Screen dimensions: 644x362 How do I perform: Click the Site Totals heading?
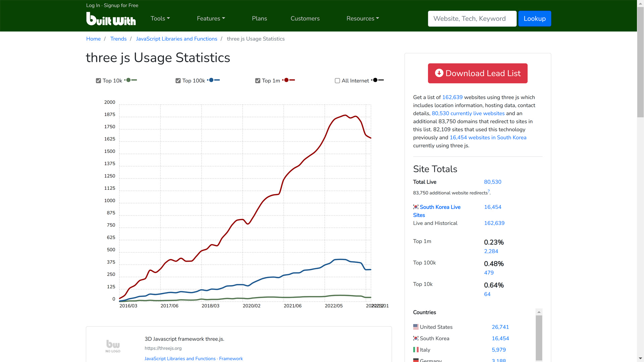tap(435, 169)
